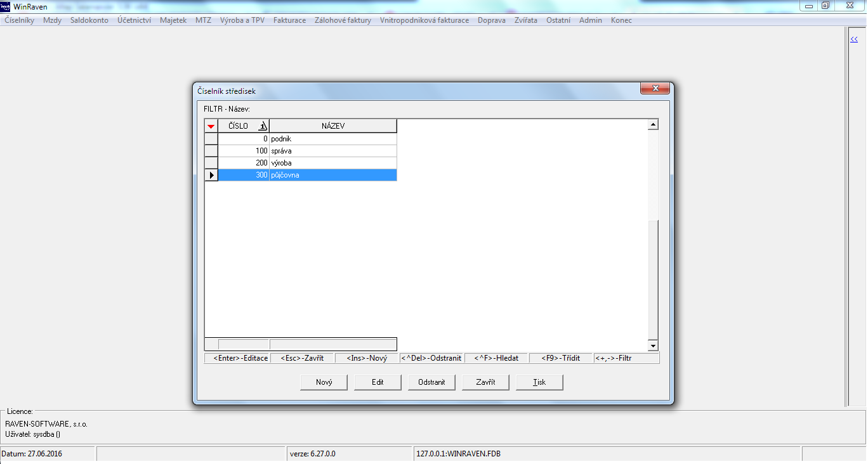Open the Účetnictví menu
This screenshot has width=868, height=464.
pos(134,20)
